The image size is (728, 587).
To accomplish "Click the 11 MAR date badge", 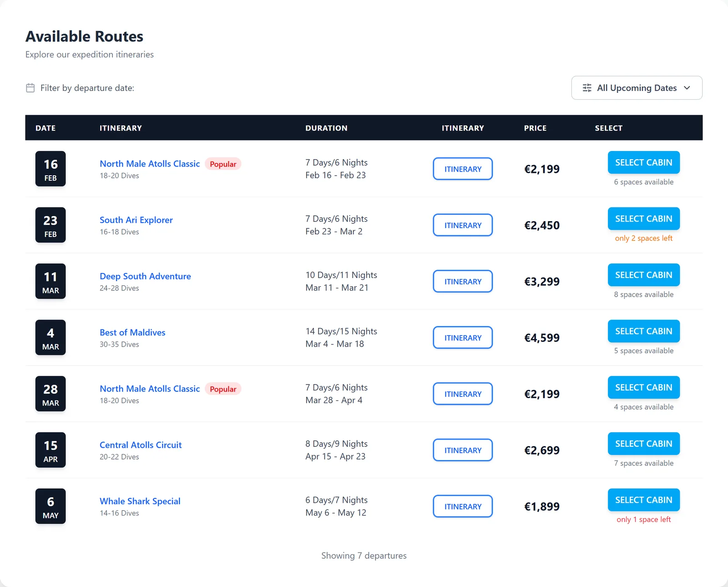I will [x=51, y=281].
